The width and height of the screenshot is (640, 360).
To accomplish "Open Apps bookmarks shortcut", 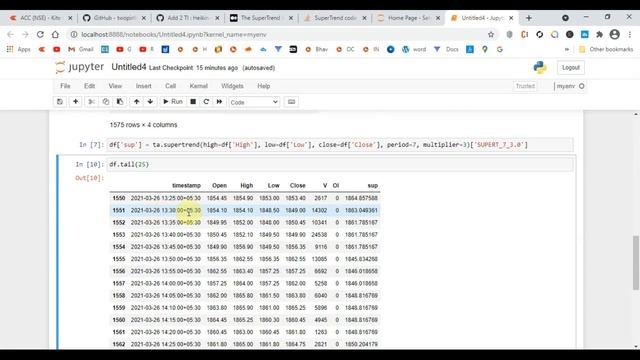I will coord(19,49).
